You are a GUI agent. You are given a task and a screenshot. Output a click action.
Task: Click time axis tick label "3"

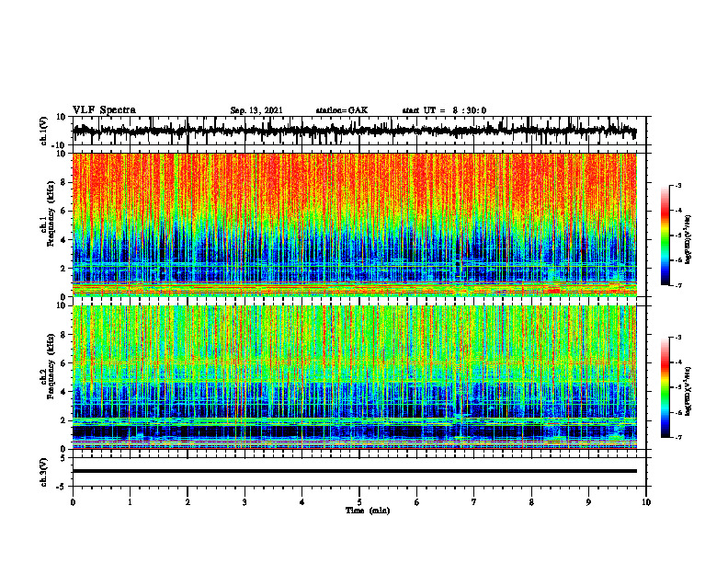(245, 502)
